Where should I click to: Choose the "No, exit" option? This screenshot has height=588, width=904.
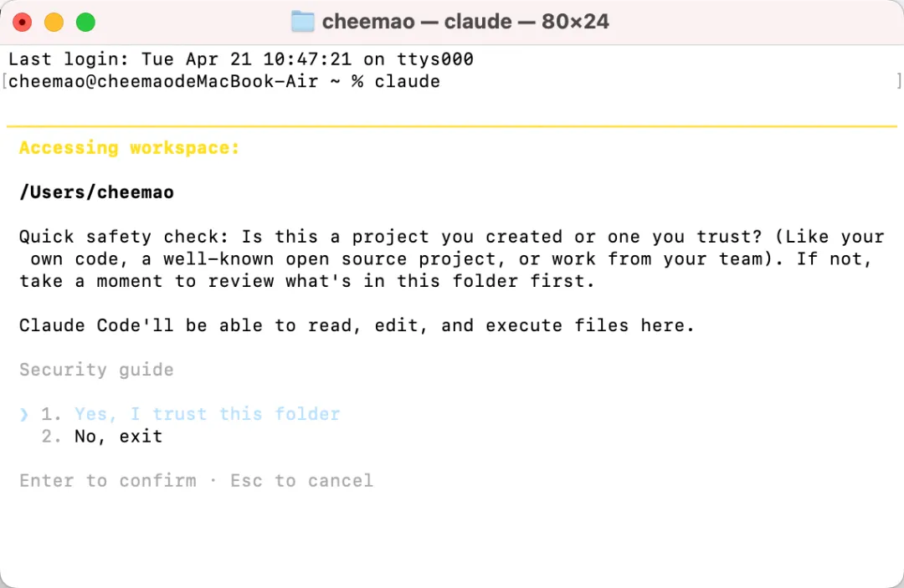coord(118,437)
